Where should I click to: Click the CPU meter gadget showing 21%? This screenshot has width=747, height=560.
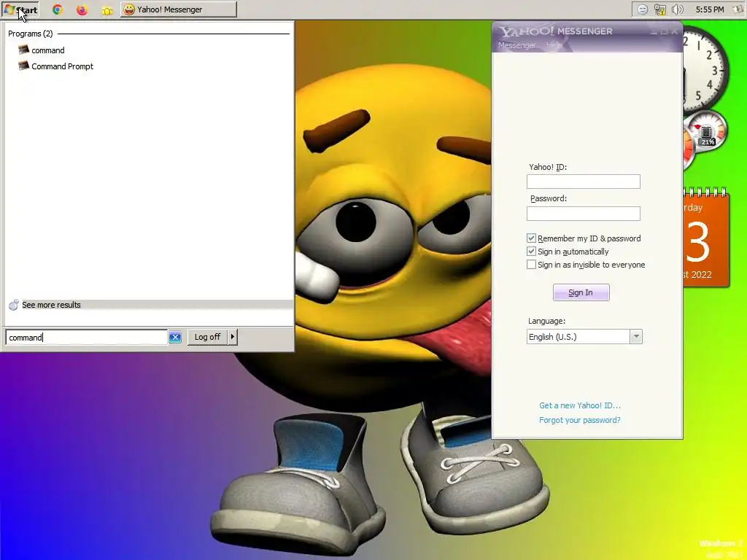[x=706, y=132]
